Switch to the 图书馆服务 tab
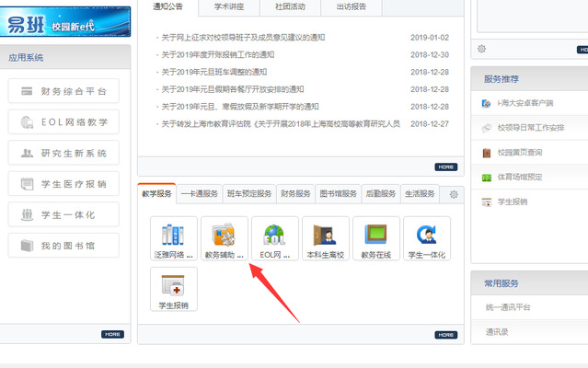The image size is (588, 368). [x=338, y=194]
